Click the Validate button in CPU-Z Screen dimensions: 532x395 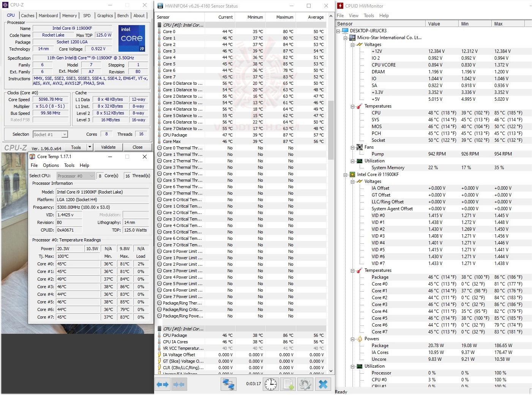(x=108, y=147)
